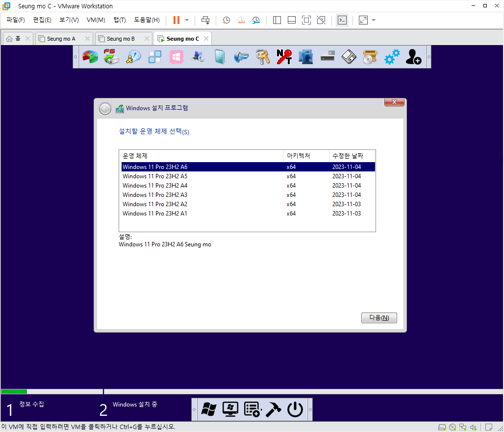Toggle the Unity mode icon
Image resolution: width=504 pixels, height=432 pixels.
coord(321,20)
